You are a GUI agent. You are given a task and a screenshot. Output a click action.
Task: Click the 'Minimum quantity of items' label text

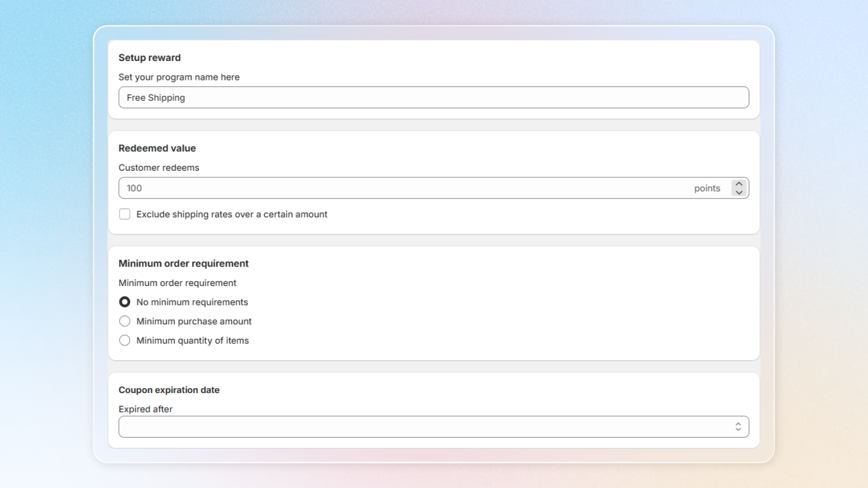[x=192, y=340]
